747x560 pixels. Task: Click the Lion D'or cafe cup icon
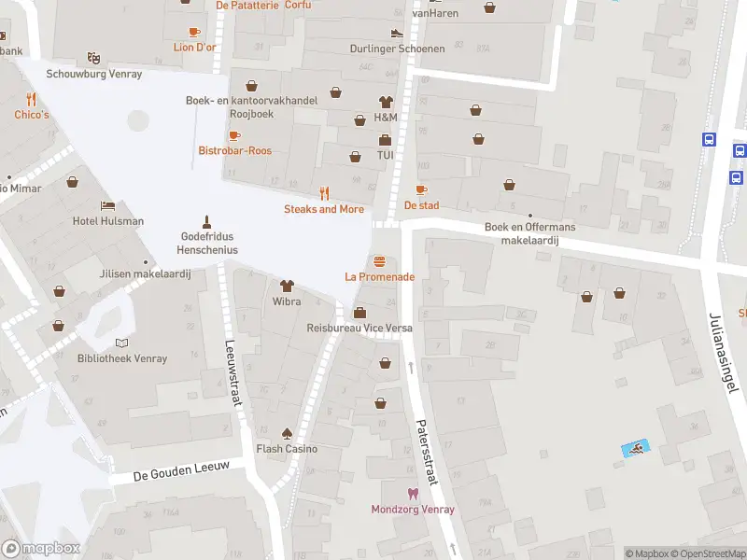coord(194,33)
